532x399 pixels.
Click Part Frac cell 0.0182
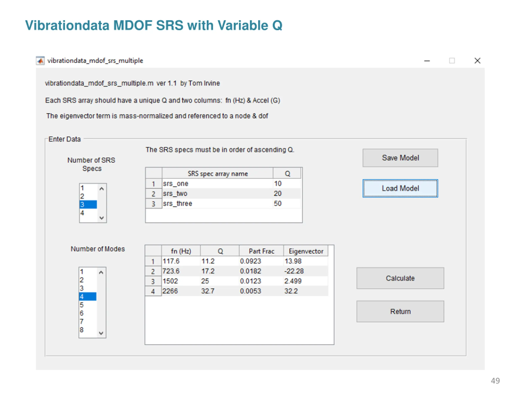click(x=261, y=271)
